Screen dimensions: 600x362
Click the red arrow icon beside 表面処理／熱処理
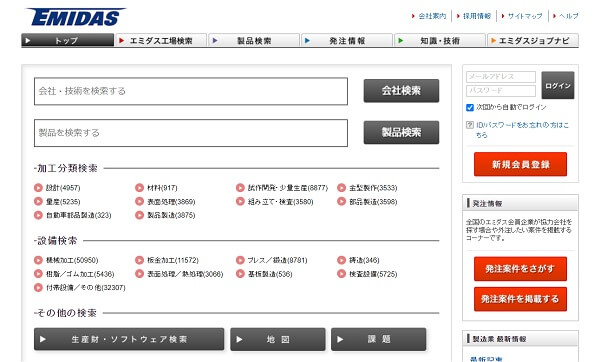139,274
